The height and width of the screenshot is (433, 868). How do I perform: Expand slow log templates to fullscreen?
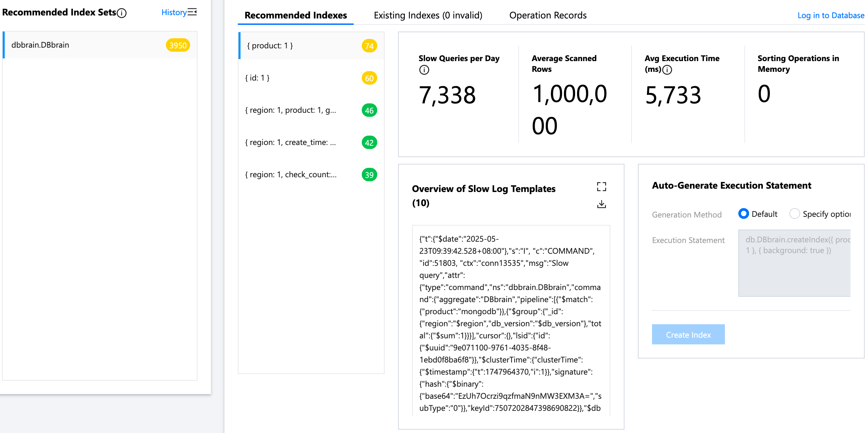(x=601, y=187)
